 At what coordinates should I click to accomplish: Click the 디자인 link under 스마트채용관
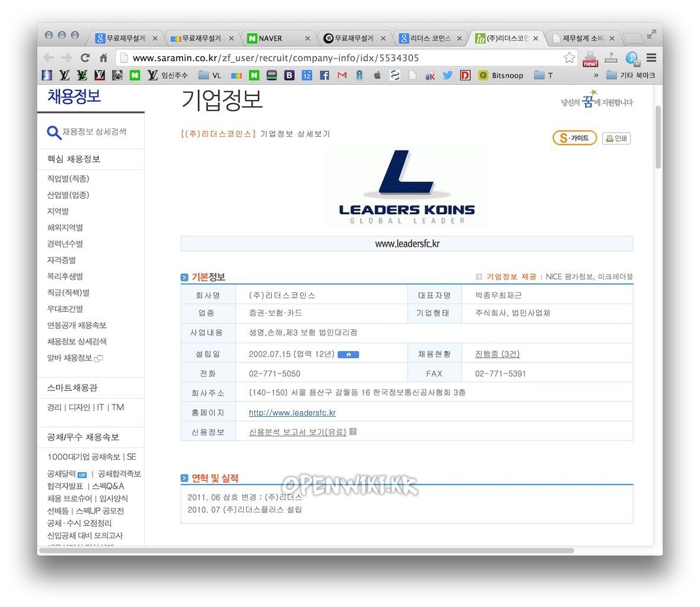[x=79, y=407]
